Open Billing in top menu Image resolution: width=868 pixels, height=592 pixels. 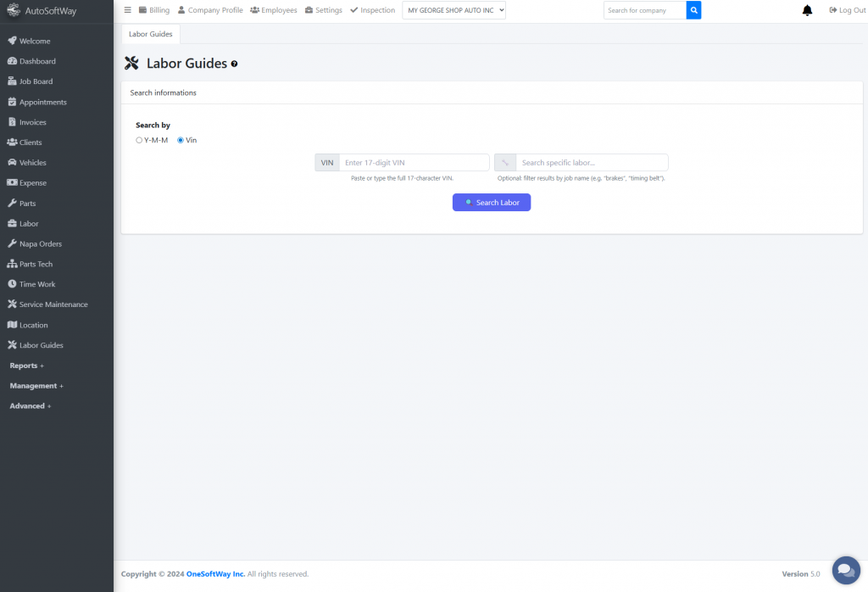click(x=153, y=10)
